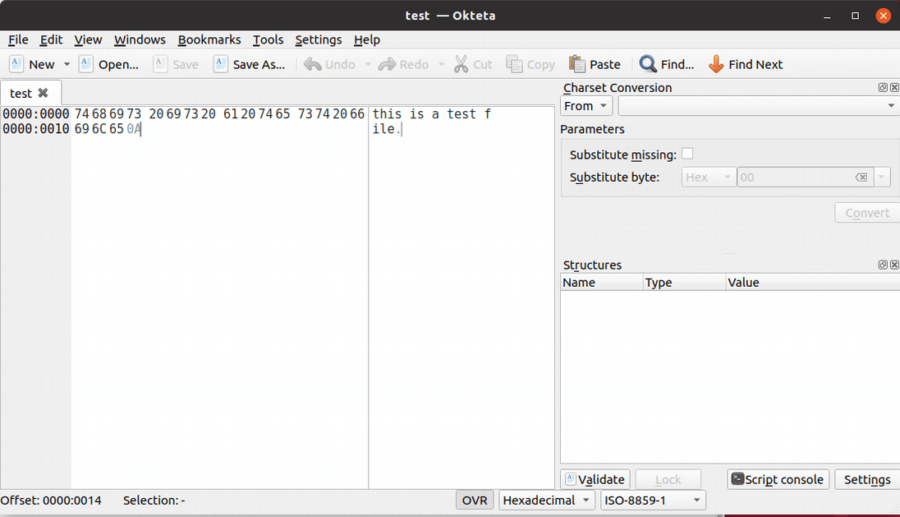This screenshot has width=900, height=517.
Task: Float the Charset Conversion panel icon
Action: (883, 87)
